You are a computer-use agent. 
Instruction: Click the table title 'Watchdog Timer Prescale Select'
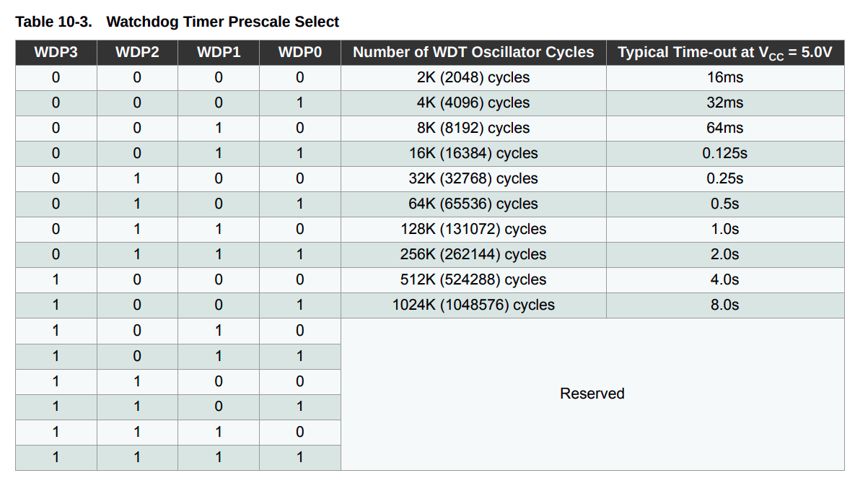point(222,22)
